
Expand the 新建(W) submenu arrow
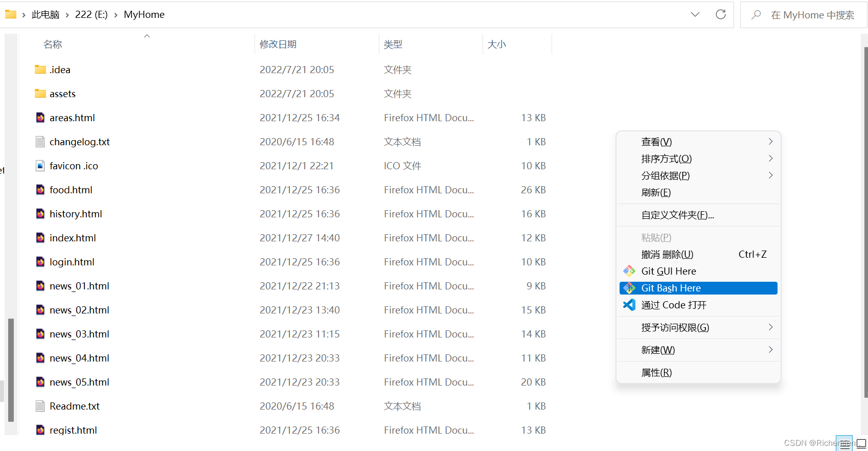[x=770, y=350]
